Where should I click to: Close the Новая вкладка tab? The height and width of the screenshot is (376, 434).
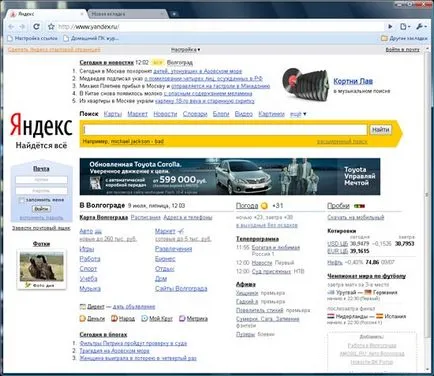pyautogui.click(x=162, y=14)
